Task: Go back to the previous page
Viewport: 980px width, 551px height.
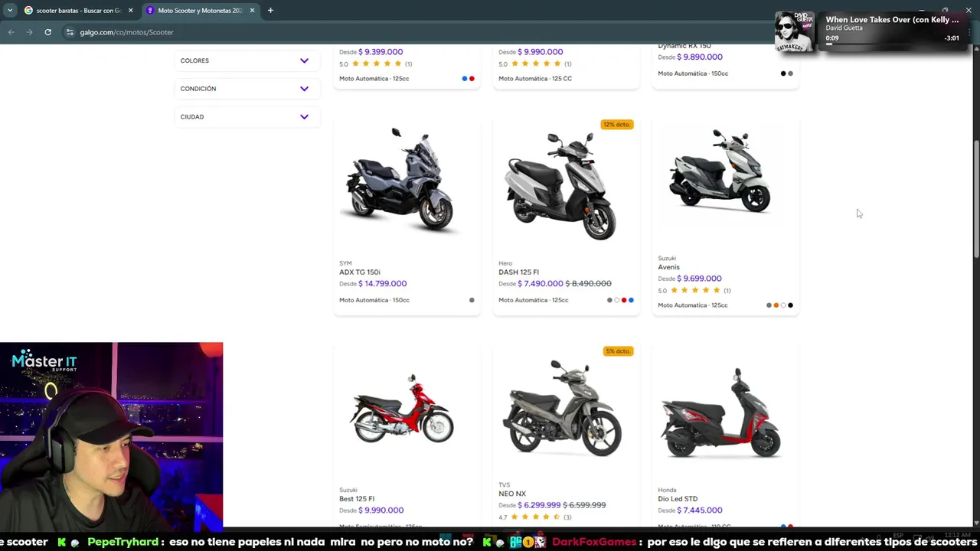Action: pos(11,32)
